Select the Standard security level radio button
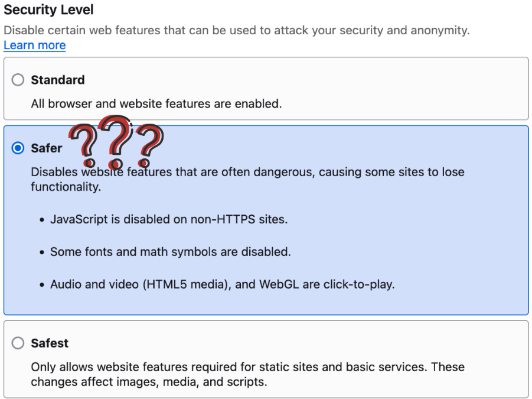 [18, 80]
